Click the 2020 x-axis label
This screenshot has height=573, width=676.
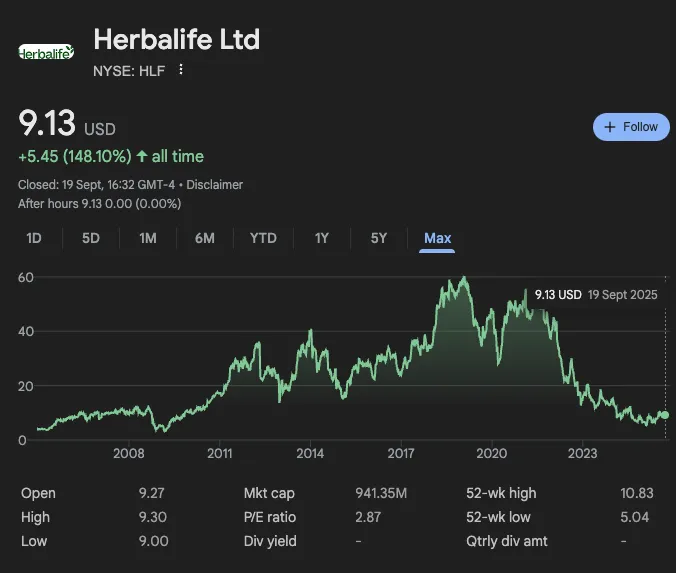[491, 453]
